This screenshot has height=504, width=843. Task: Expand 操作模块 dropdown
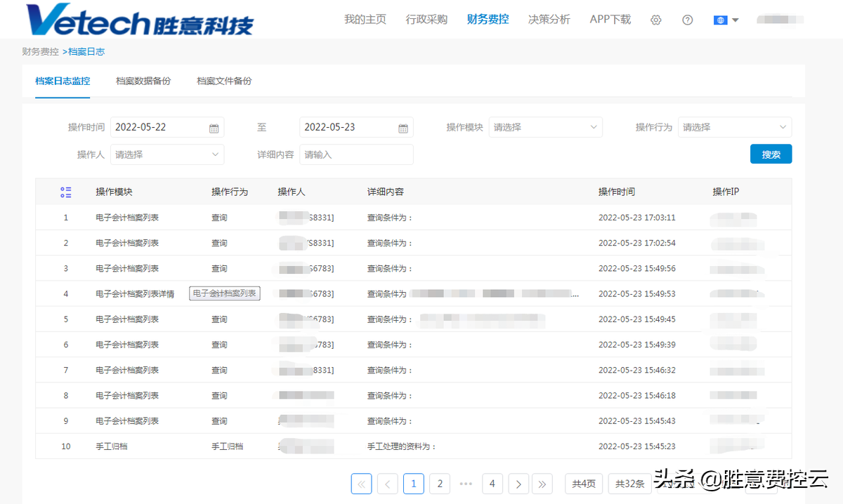click(546, 127)
